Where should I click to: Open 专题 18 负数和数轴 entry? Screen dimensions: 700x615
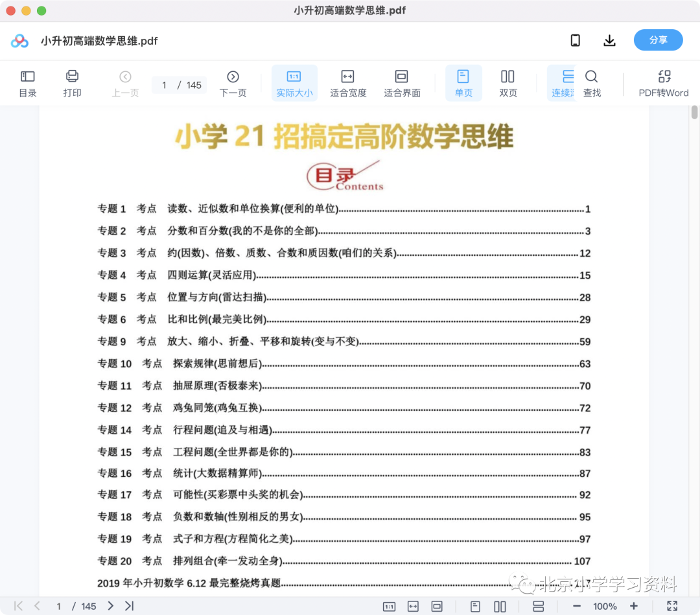[x=344, y=516]
